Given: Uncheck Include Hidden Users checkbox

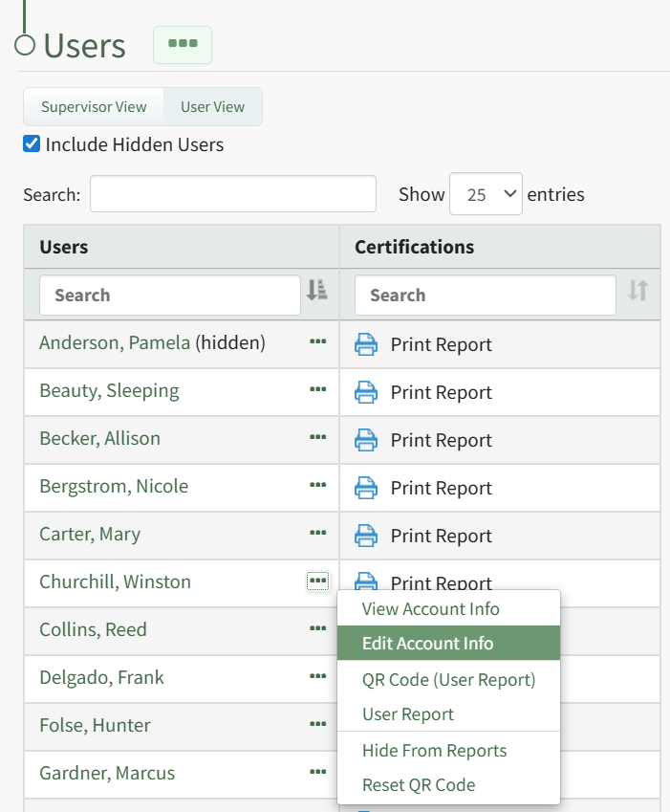Looking at the screenshot, I should pos(32,144).
